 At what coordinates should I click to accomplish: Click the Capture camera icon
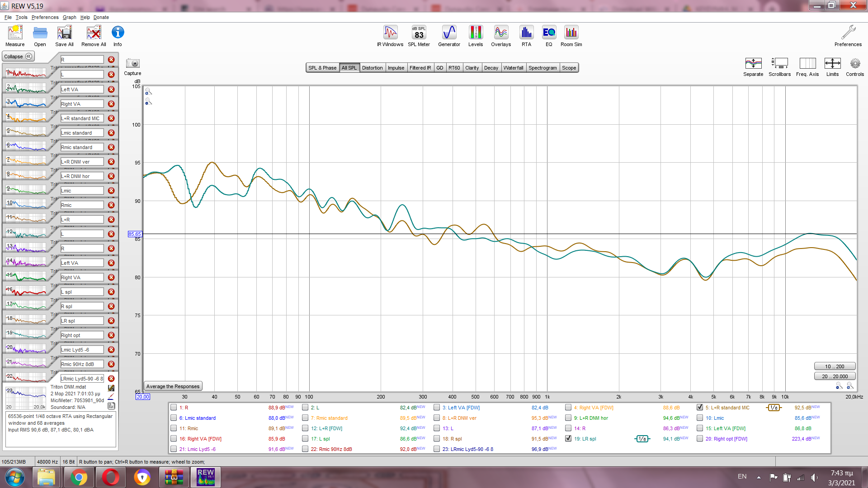pos(132,64)
